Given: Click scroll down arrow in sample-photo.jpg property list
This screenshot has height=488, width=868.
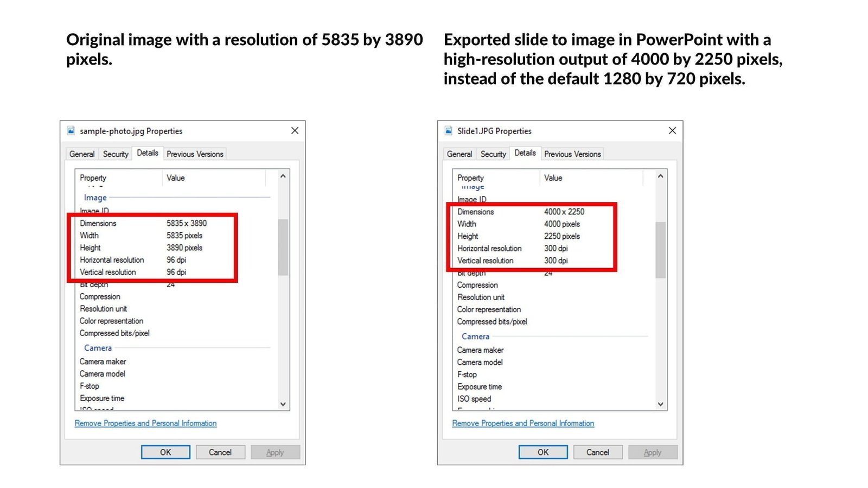Looking at the screenshot, I should coord(283,404).
